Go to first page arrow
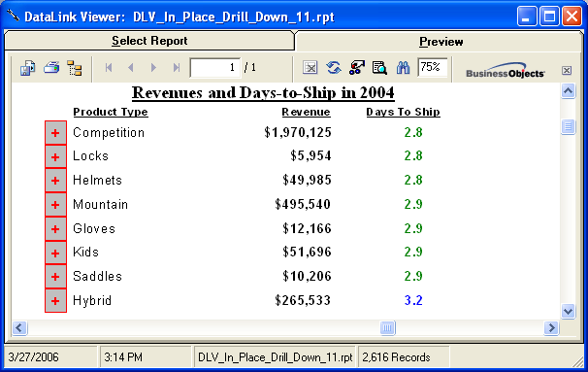The height and width of the screenshot is (372, 588). tap(109, 68)
